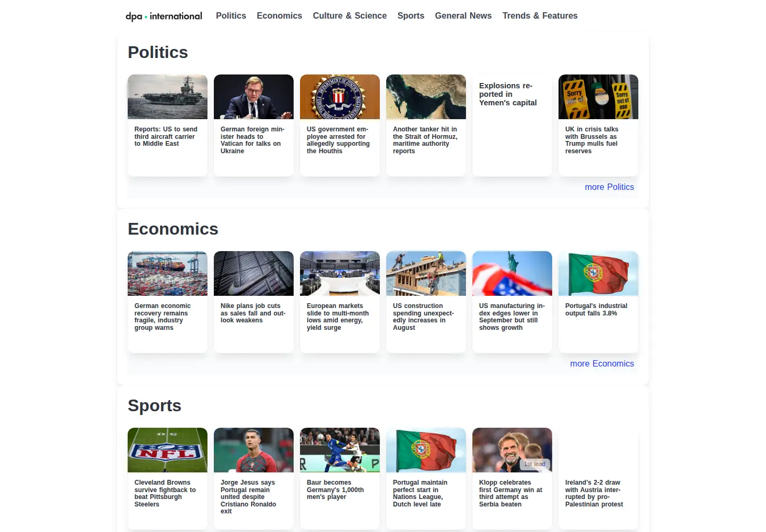Viewport: 766px width, 532px height.
Task: Open Portugal flag image in Sports
Action: tap(426, 450)
